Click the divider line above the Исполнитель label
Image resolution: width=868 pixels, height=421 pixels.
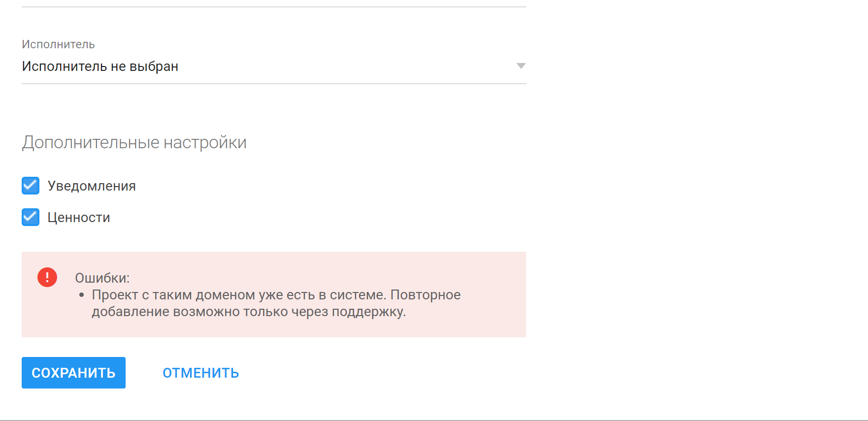click(x=274, y=7)
